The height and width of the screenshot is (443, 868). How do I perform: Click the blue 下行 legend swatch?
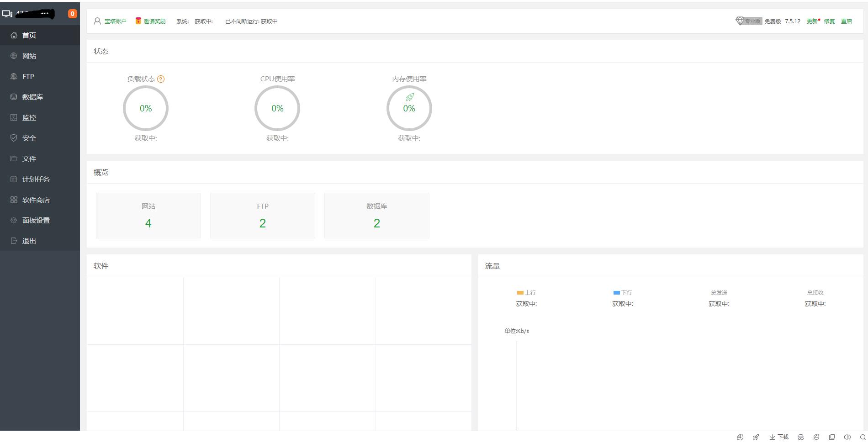(616, 293)
